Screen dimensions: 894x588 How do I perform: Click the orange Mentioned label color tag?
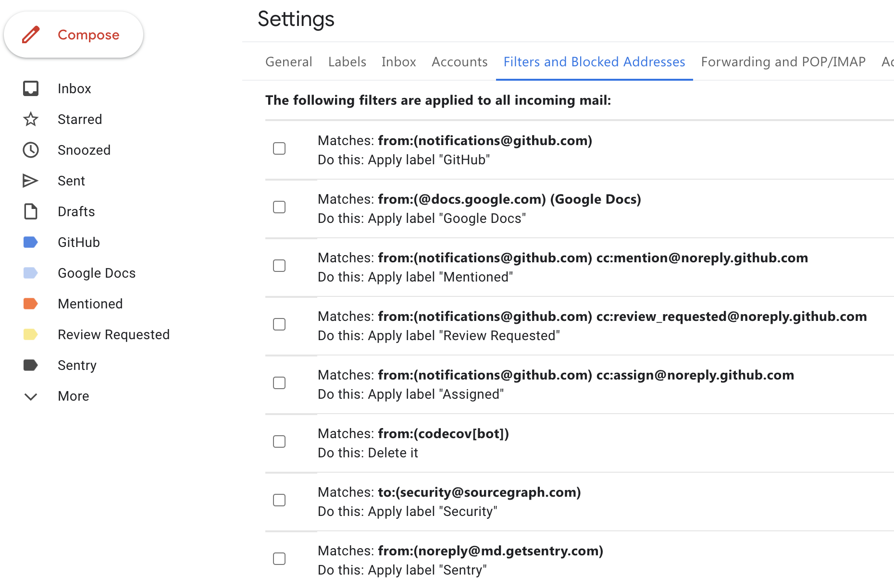pyautogui.click(x=31, y=304)
